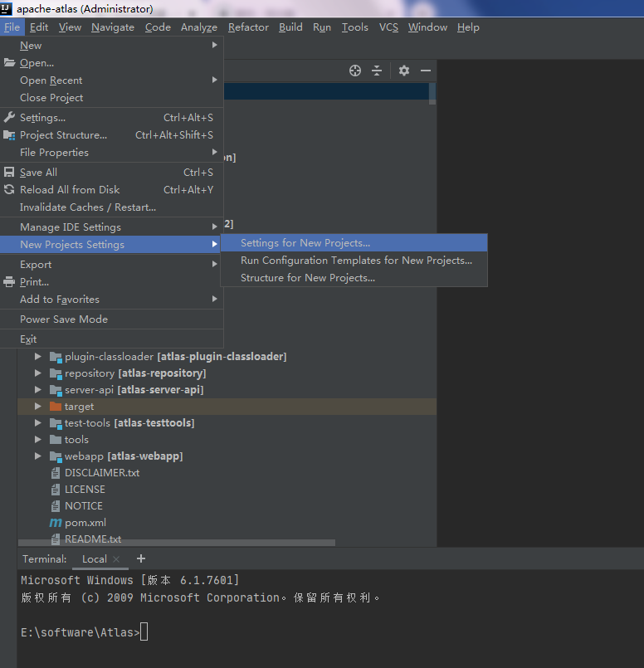This screenshot has width=644, height=668.
Task: Click the IntelliJ IDEA logo in title bar
Action: pos(6,8)
